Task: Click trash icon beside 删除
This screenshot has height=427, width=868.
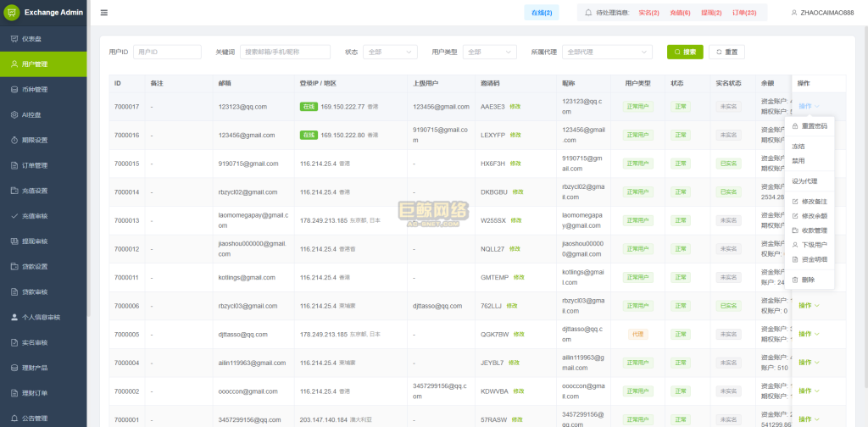Action: point(795,280)
